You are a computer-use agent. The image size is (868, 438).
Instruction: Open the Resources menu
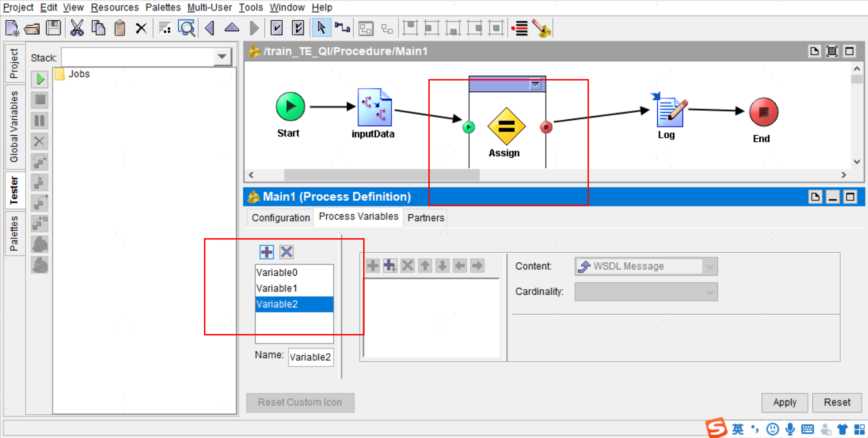[x=115, y=7]
